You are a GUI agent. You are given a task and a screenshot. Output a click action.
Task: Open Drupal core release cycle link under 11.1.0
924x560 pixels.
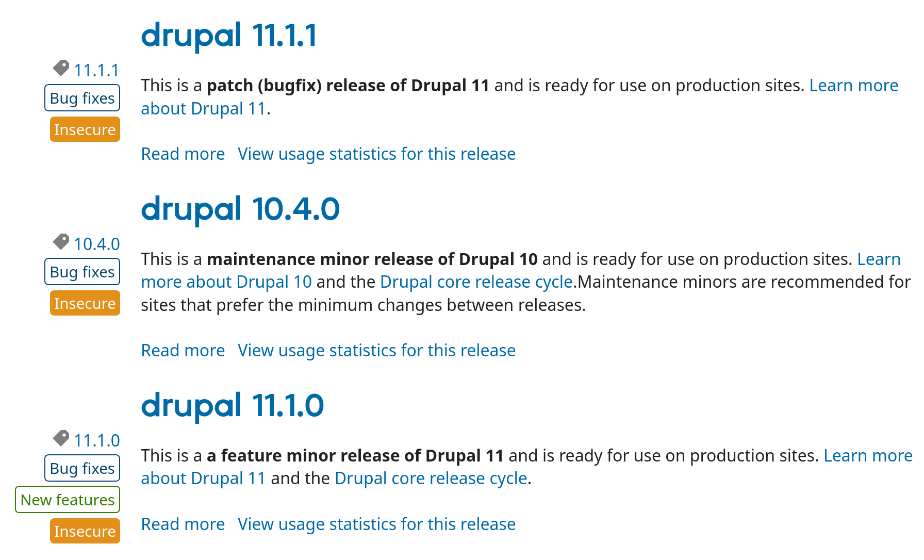coord(431,479)
